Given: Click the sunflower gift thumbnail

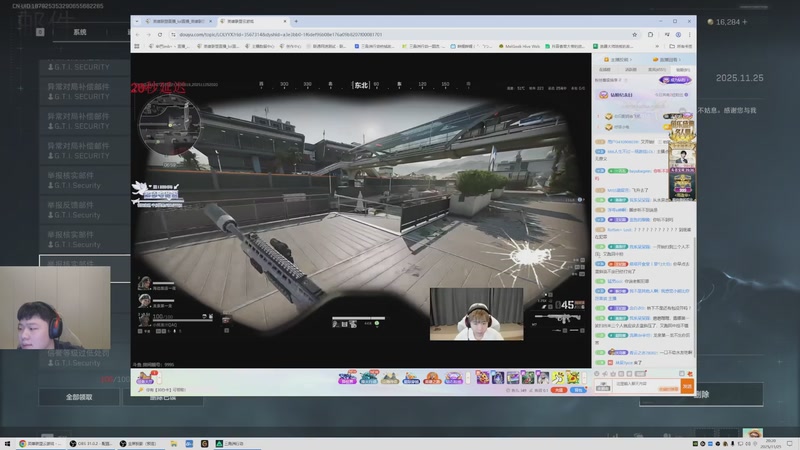Looking at the screenshot, I should [x=572, y=378].
